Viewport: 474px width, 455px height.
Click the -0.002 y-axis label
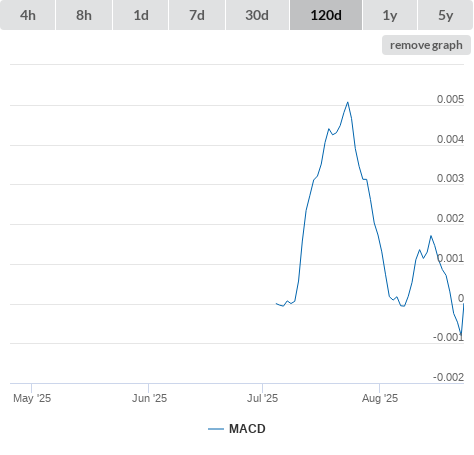pyautogui.click(x=448, y=377)
